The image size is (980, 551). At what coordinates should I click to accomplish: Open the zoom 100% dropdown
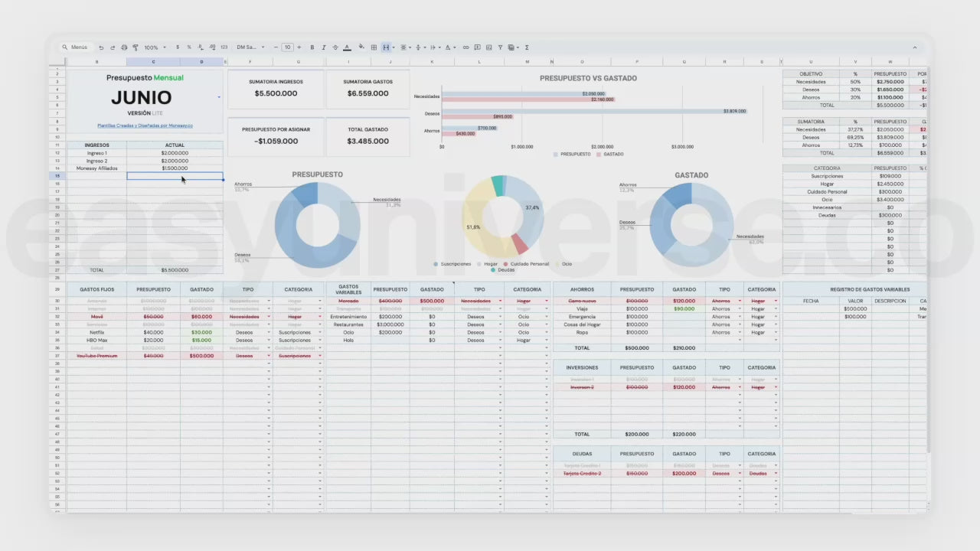[x=155, y=47]
